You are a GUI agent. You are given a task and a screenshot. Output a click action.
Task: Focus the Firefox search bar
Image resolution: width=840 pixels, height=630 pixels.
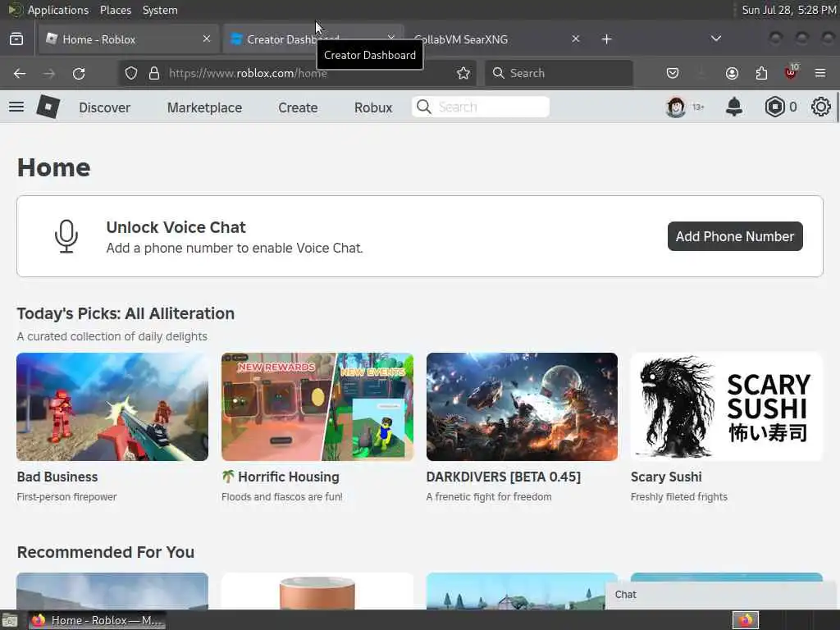click(x=559, y=73)
